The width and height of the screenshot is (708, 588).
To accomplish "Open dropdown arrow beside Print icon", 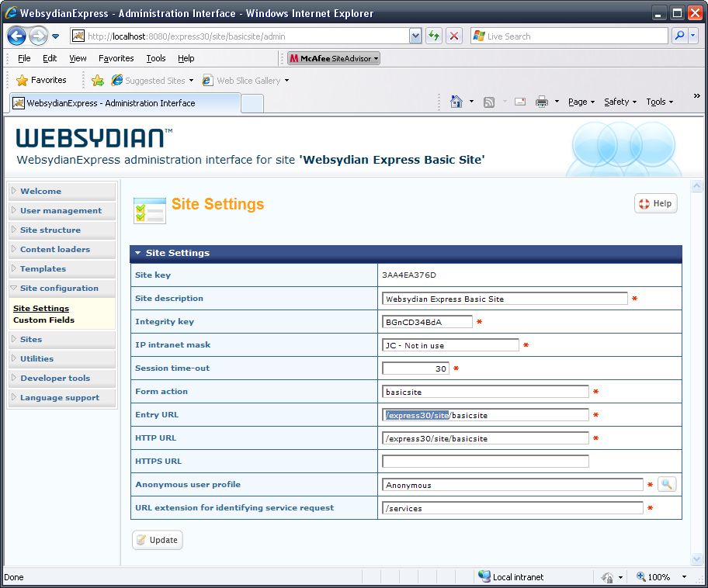I will pos(557,102).
